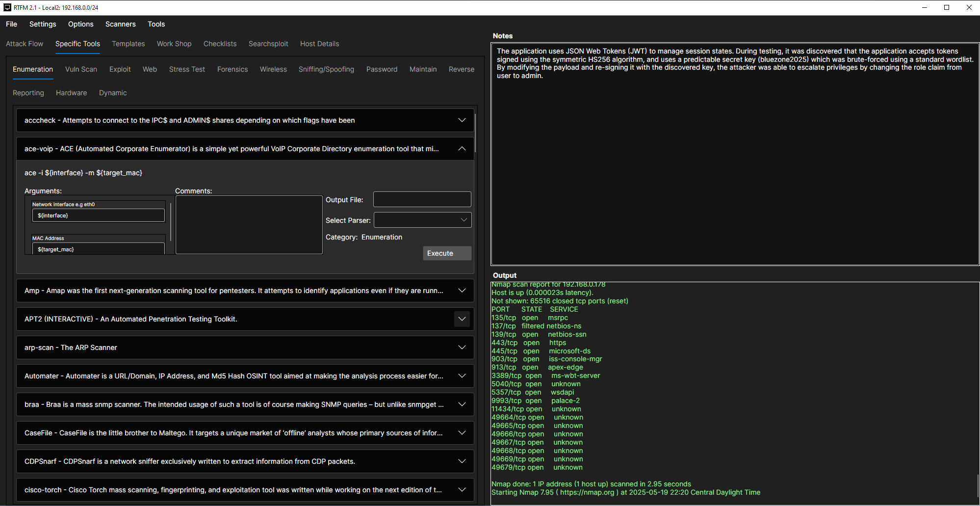
Task: Switch to the Vuln Scan category
Action: click(81, 69)
